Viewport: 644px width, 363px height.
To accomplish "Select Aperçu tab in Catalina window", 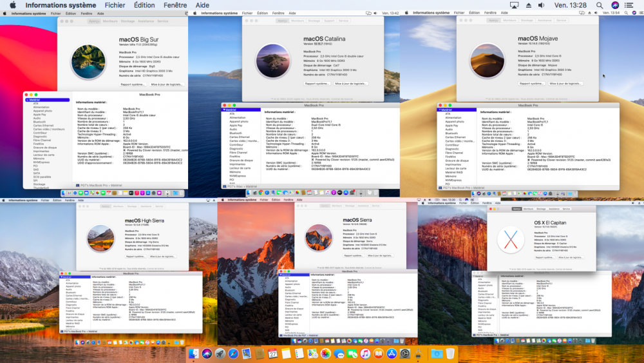I will point(283,21).
